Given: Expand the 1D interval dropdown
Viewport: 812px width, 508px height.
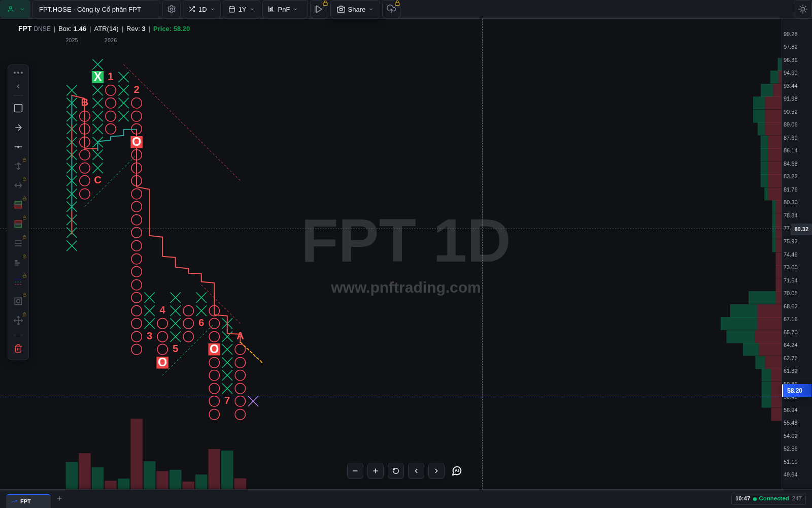Looking at the screenshot, I should [201, 9].
